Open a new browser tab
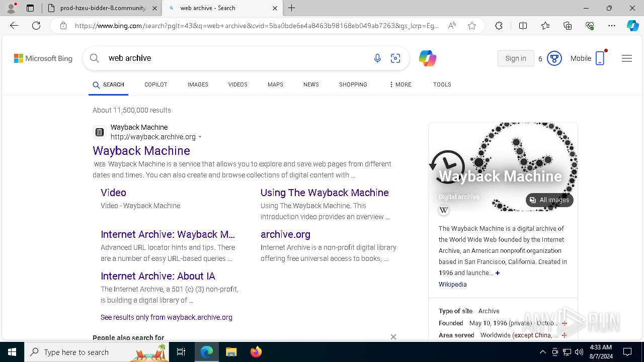This screenshot has width=644, height=362. pyautogui.click(x=292, y=8)
